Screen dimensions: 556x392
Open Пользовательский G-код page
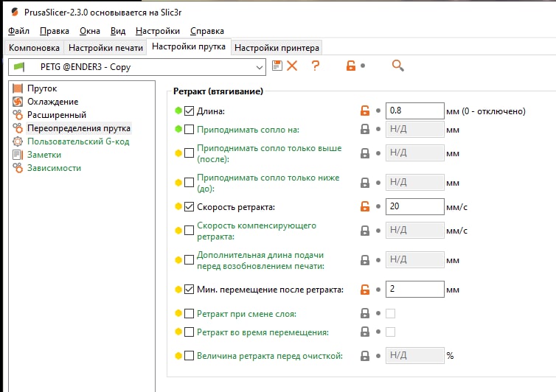click(78, 141)
